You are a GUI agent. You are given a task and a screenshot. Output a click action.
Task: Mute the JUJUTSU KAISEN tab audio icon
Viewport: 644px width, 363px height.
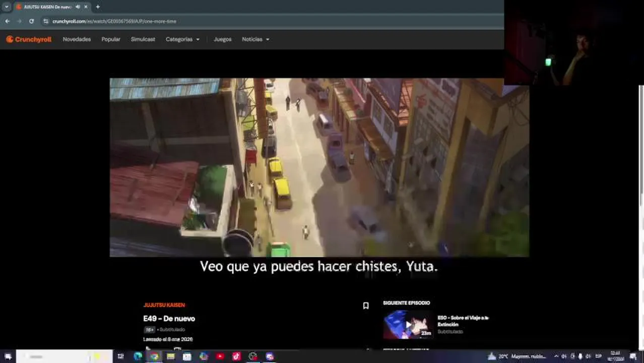tap(78, 7)
